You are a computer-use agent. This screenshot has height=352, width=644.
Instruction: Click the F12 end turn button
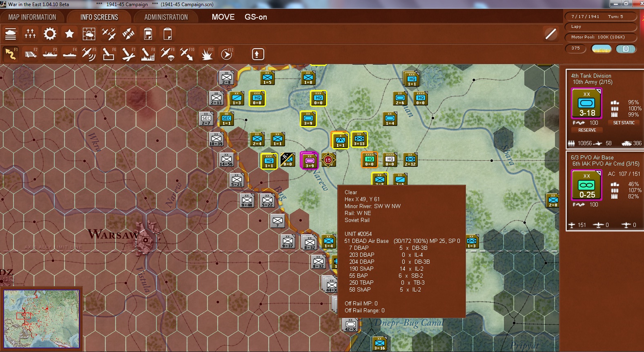pyautogui.click(x=227, y=54)
